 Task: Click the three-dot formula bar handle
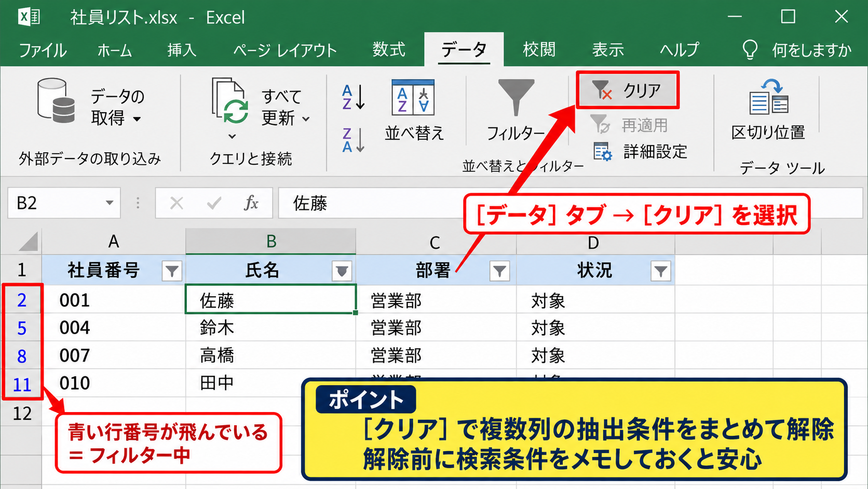[x=138, y=203]
